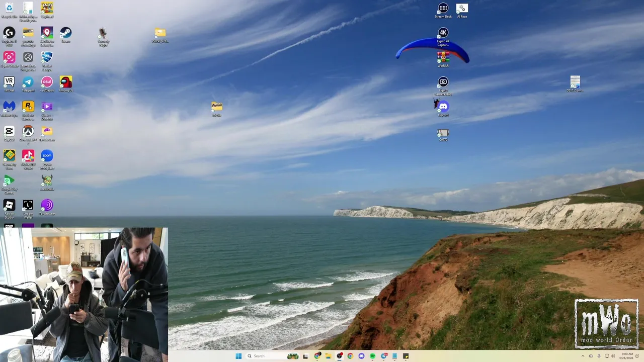The width and height of the screenshot is (644, 362).
Task: Launch Stream Deck from the desktop
Action: [x=443, y=10]
